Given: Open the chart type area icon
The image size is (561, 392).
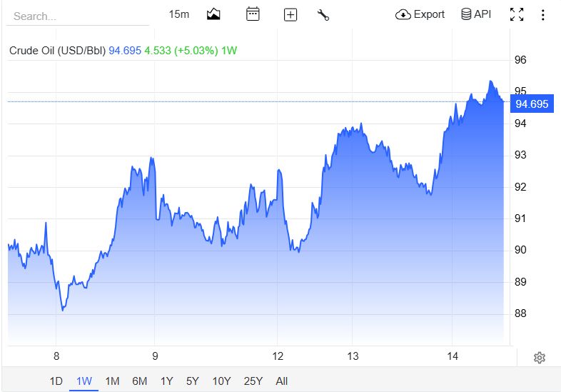Looking at the screenshot, I should 213,14.
